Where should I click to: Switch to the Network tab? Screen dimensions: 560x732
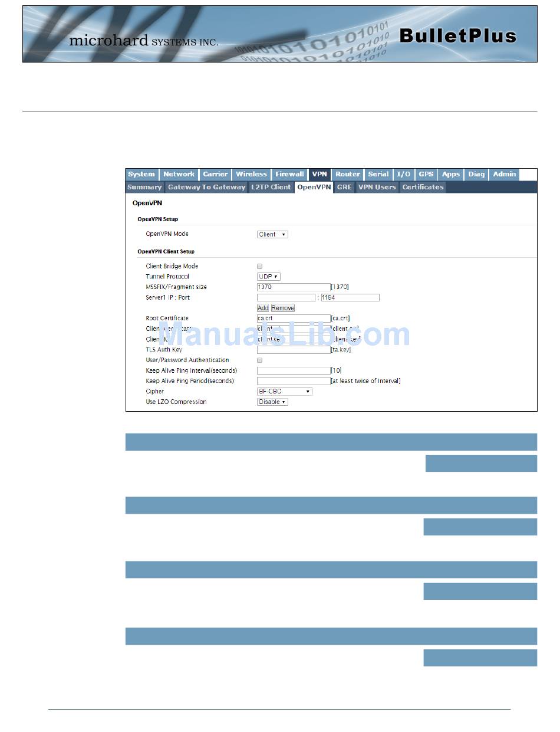point(179,175)
